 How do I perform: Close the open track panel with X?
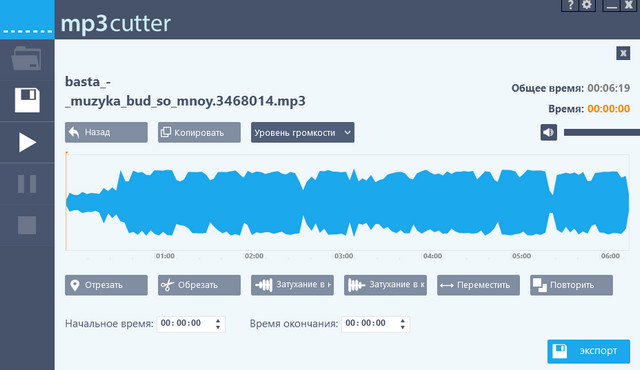pyautogui.click(x=623, y=53)
